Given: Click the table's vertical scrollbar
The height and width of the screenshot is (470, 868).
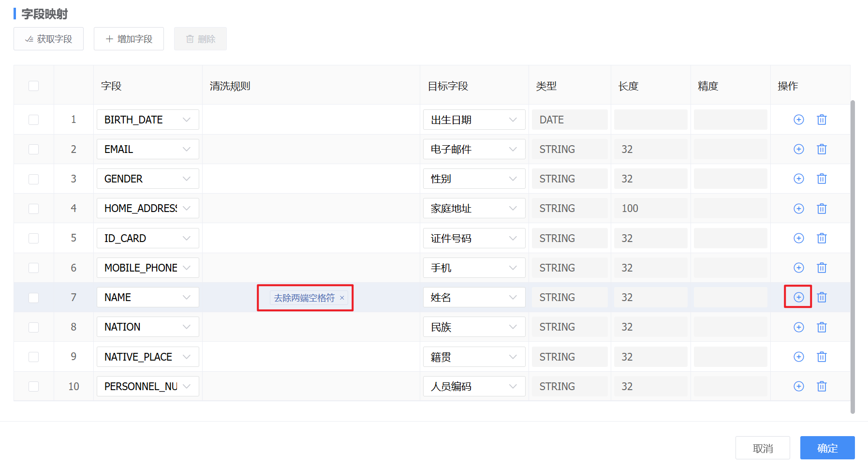Looking at the screenshot, I should click(x=853, y=257).
